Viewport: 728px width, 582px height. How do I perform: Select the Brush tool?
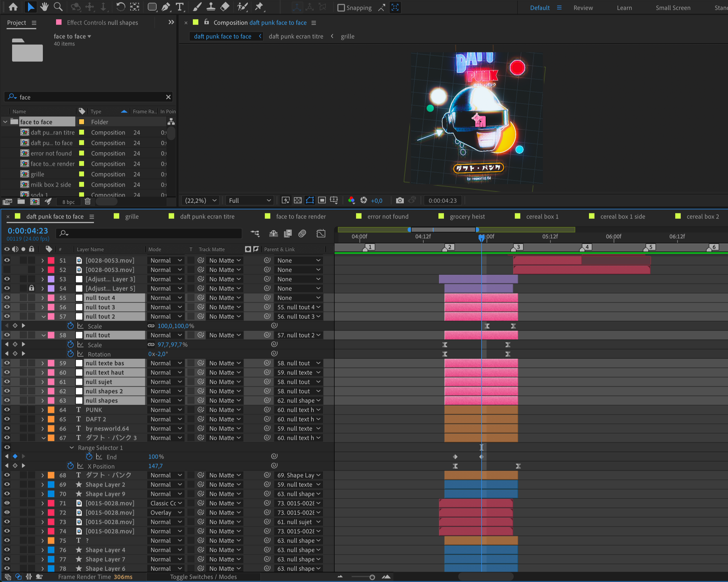pos(197,7)
